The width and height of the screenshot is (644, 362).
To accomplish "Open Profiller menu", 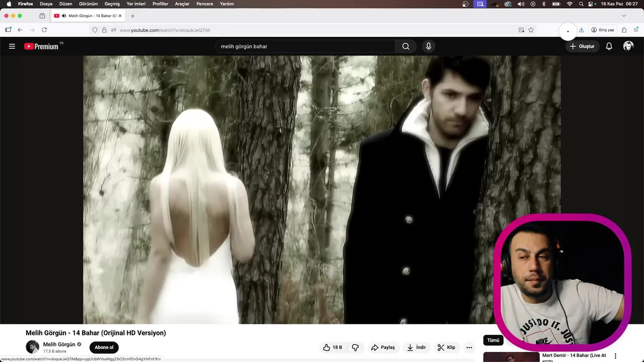I will point(160,4).
